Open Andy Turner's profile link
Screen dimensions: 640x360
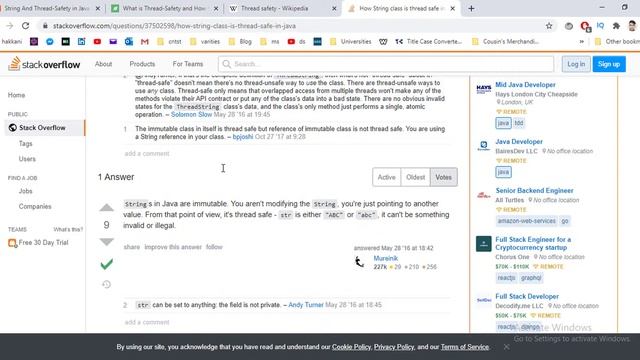tap(306, 305)
